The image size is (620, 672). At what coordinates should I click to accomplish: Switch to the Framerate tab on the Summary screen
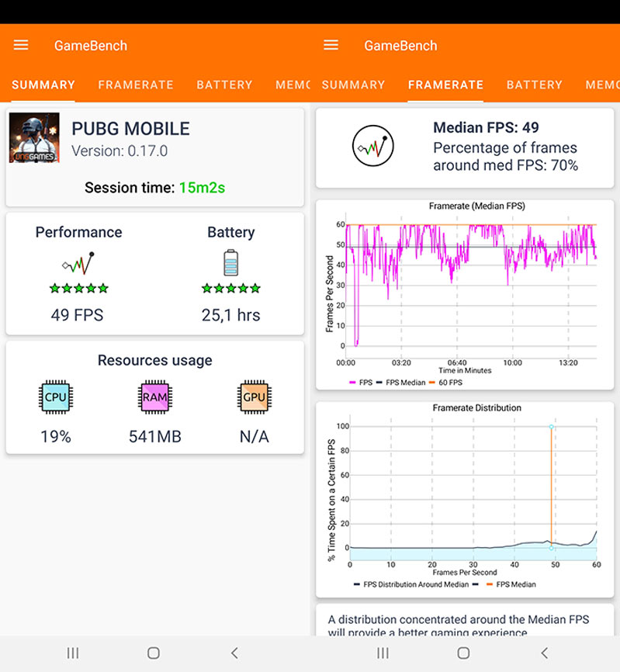point(136,85)
